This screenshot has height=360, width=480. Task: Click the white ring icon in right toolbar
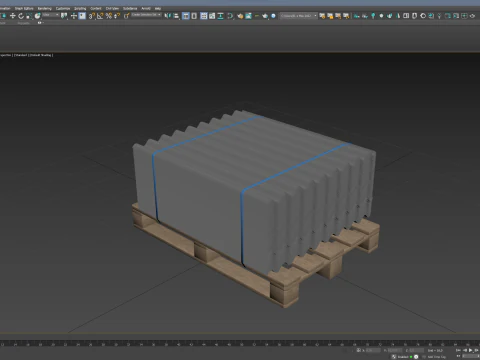pos(423,16)
